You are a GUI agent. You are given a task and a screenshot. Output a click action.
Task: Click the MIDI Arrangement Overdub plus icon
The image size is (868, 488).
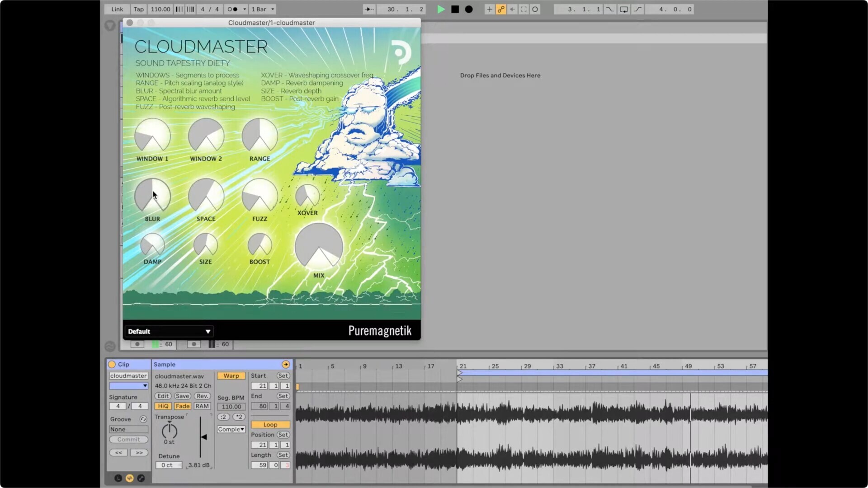pyautogui.click(x=489, y=9)
